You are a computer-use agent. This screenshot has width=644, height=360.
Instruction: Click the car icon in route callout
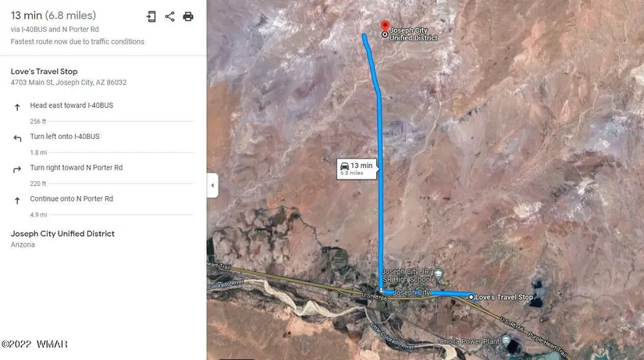pyautogui.click(x=344, y=166)
